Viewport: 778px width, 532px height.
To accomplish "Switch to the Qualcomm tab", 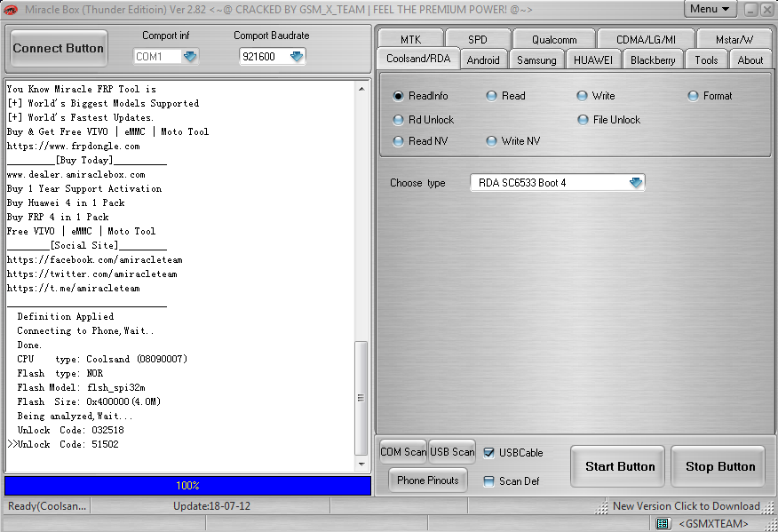I will [x=554, y=39].
